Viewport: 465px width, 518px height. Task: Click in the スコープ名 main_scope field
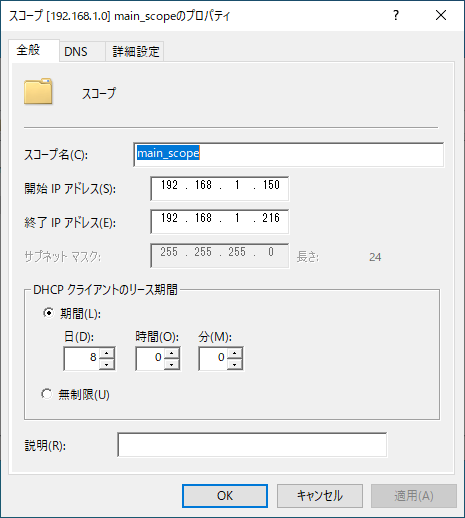(289, 154)
